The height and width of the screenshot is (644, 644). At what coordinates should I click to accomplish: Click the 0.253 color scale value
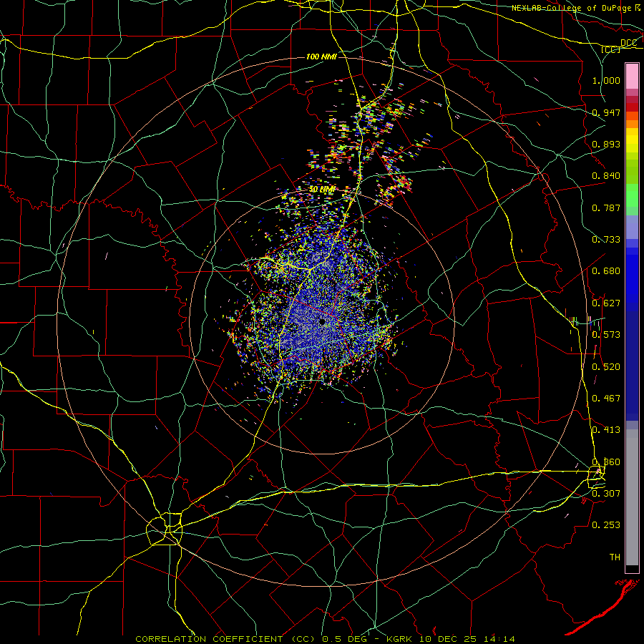point(606,525)
